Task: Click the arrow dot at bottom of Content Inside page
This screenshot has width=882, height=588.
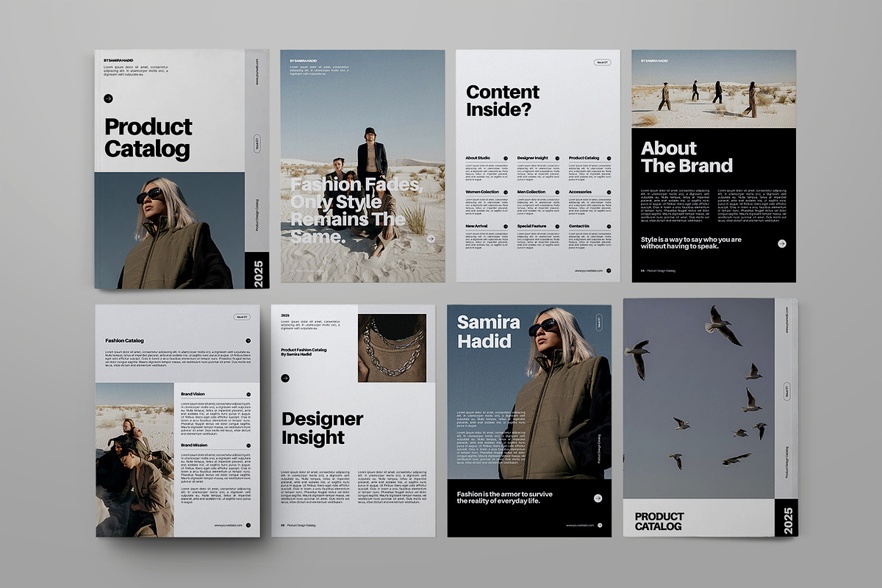Action: (609, 270)
